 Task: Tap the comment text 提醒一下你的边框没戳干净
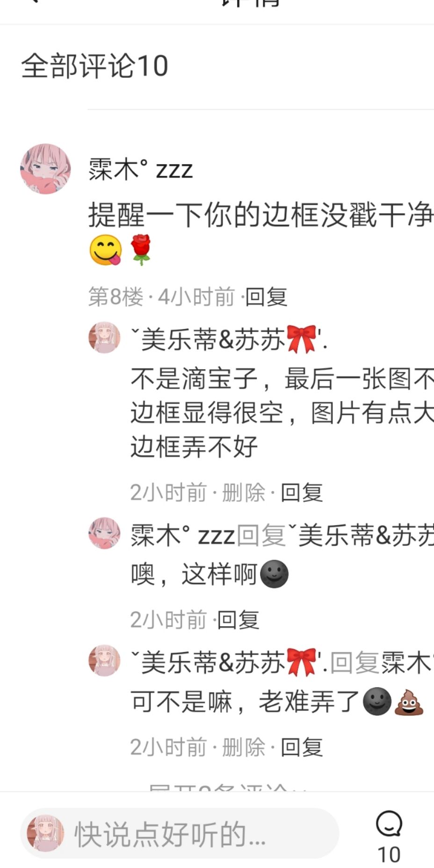261,215
